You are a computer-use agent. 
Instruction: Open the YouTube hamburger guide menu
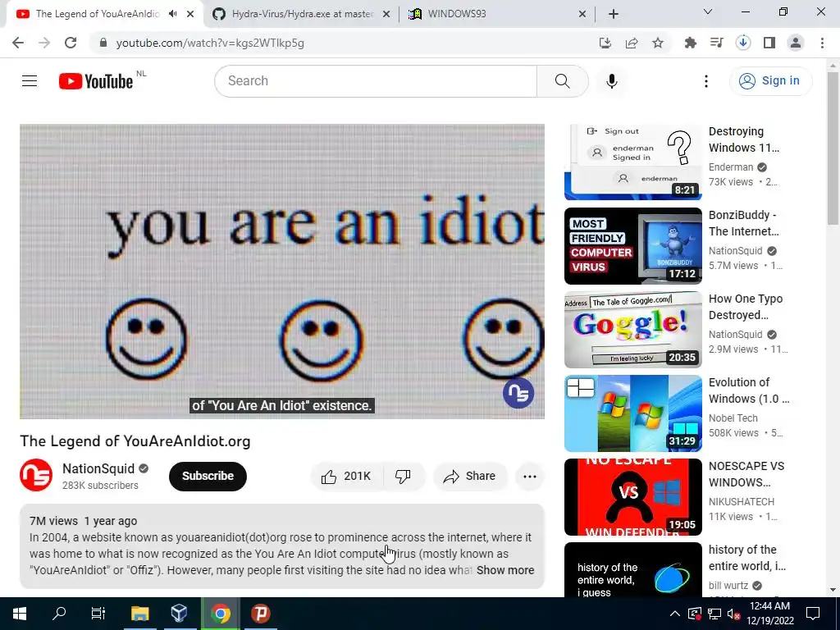coord(30,81)
